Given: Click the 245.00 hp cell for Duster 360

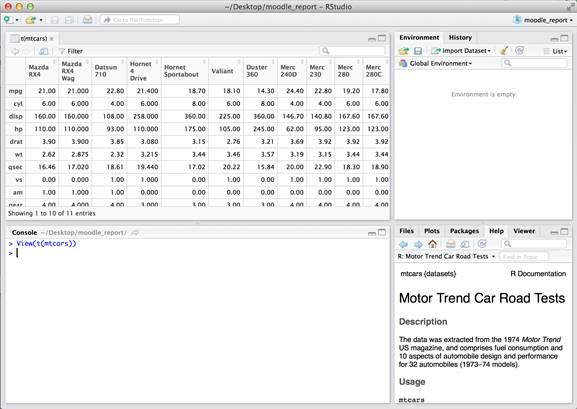Looking at the screenshot, I should [x=260, y=129].
